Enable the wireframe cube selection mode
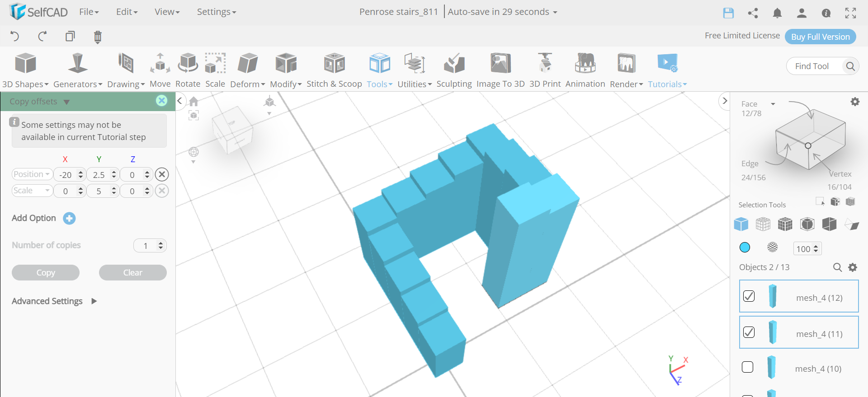This screenshot has height=397, width=868. 763,224
